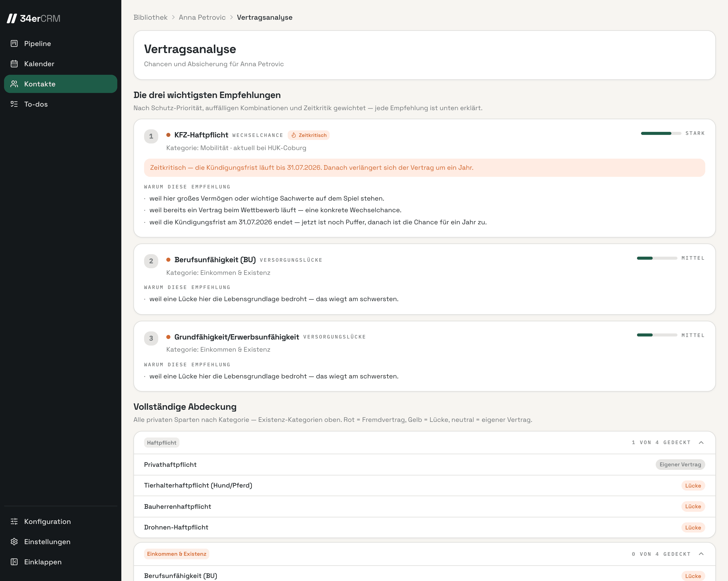Select the Privathaftpflicht row
The width and height of the screenshot is (728, 581).
pos(424,465)
